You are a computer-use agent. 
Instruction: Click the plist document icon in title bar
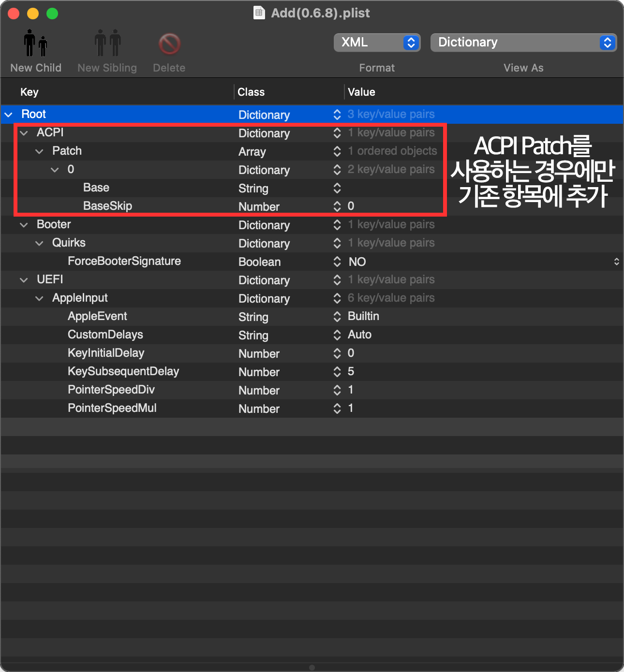(259, 13)
